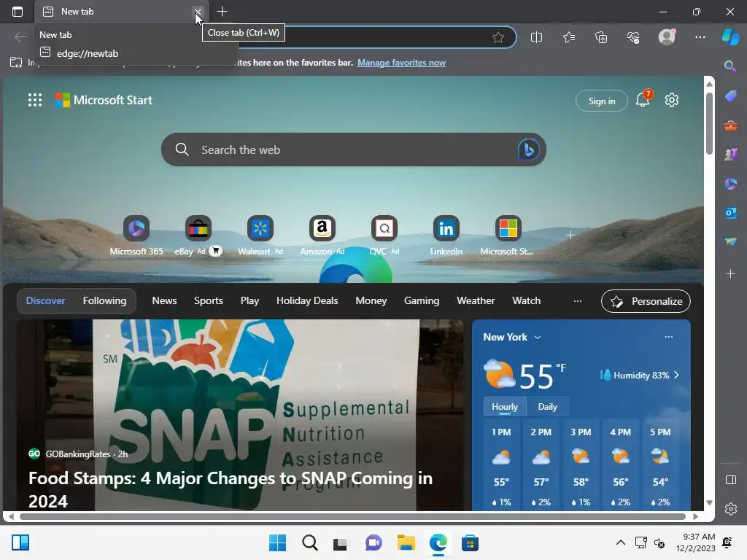
Task: Open page settings gear icon
Action: point(672,100)
